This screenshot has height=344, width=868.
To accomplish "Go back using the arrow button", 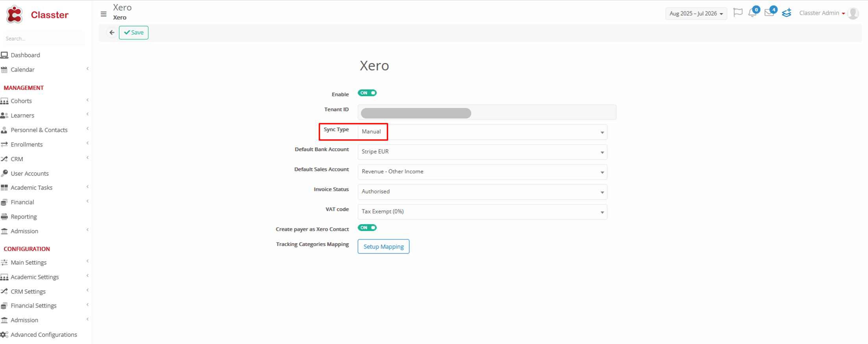I will (112, 33).
